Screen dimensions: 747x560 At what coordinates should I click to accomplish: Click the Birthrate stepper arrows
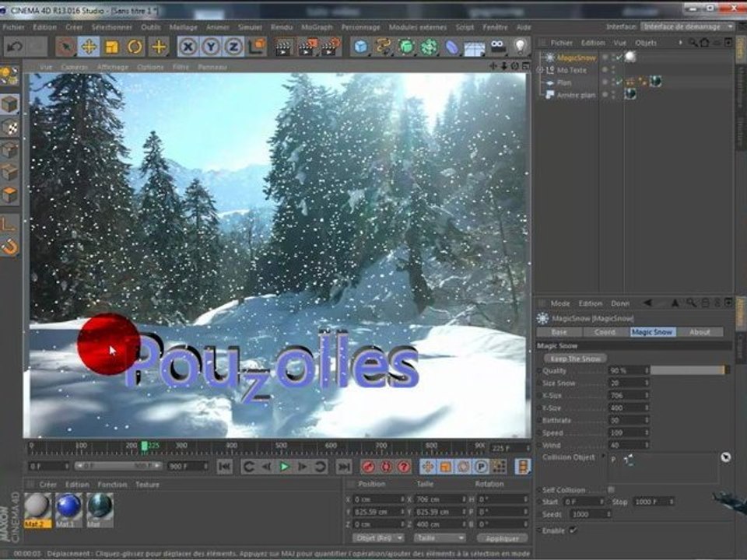647,420
